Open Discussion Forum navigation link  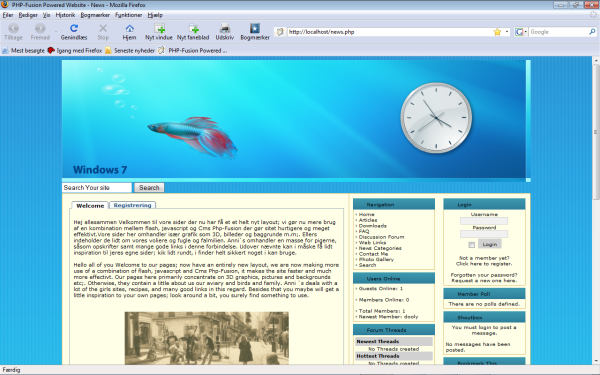[x=381, y=237]
